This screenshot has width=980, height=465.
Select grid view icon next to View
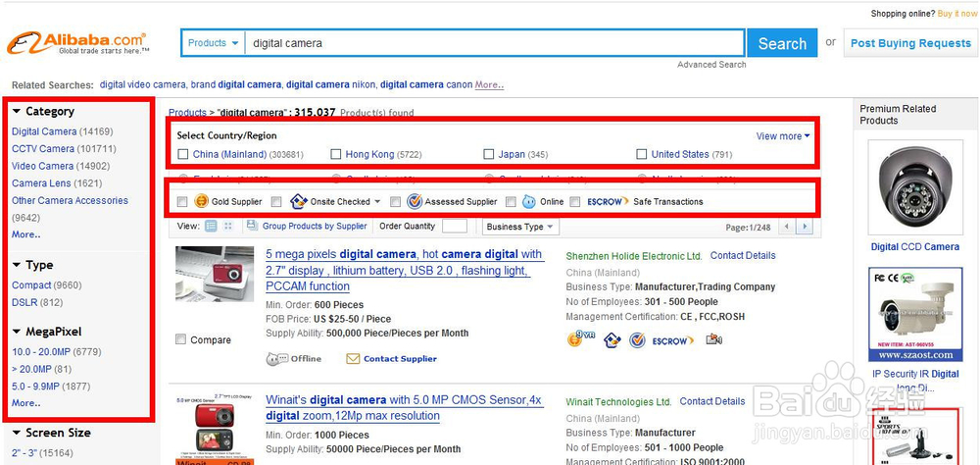[x=228, y=226]
